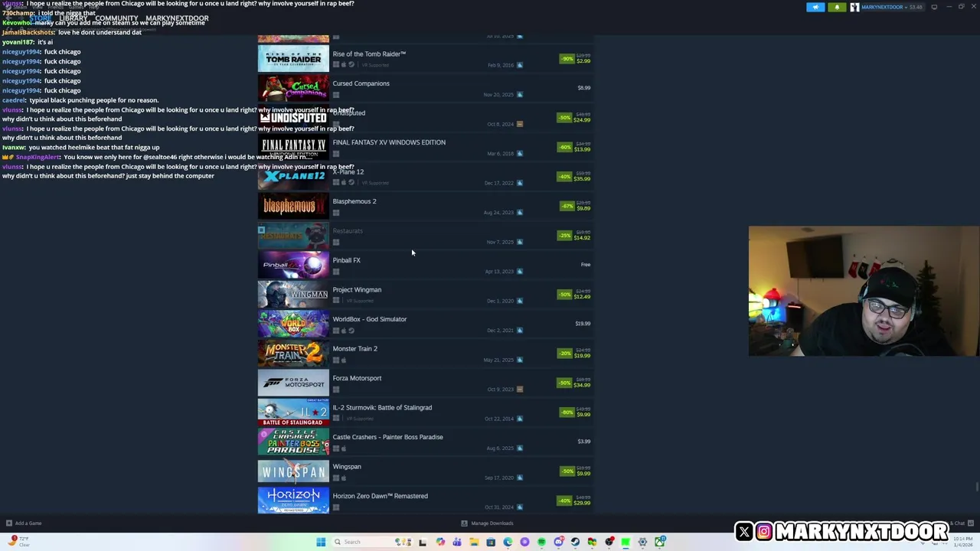Click the MARKYNEXTDOOR profile avatar

point(854,7)
